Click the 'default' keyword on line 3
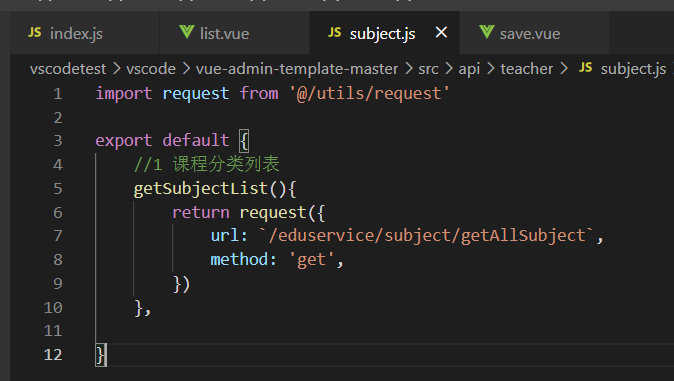The width and height of the screenshot is (674, 381). [x=196, y=140]
